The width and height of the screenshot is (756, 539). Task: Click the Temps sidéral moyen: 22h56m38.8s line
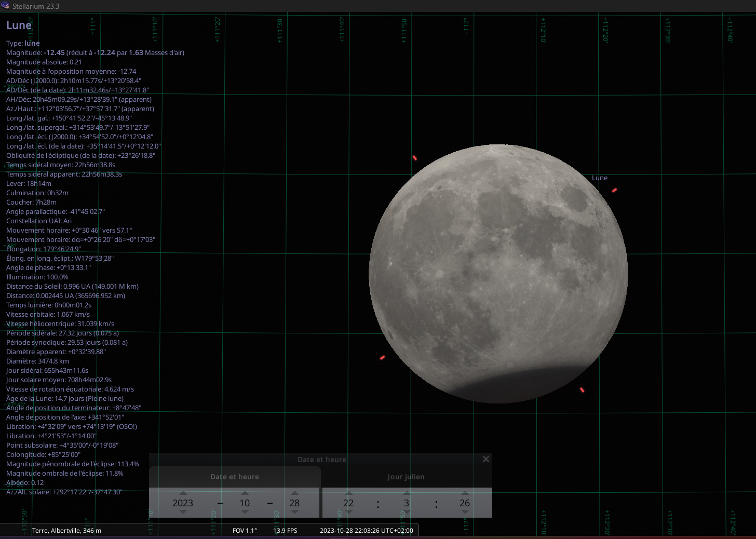tap(61, 165)
